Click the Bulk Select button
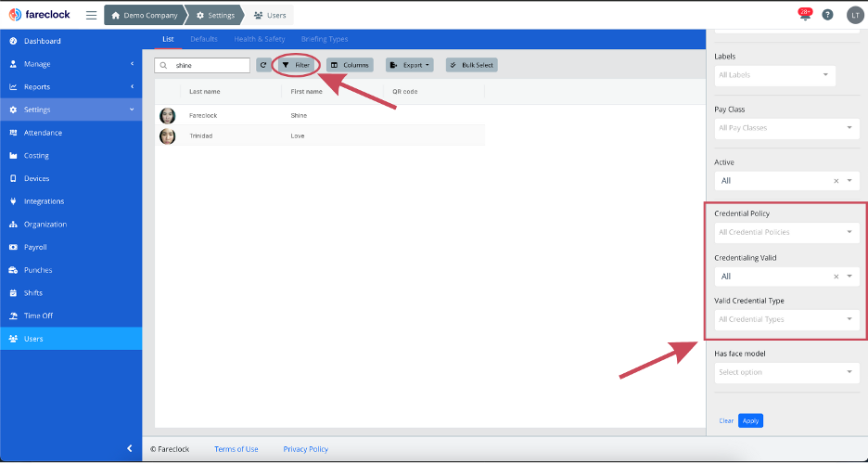Viewport: 868px width, 464px height. 472,65
